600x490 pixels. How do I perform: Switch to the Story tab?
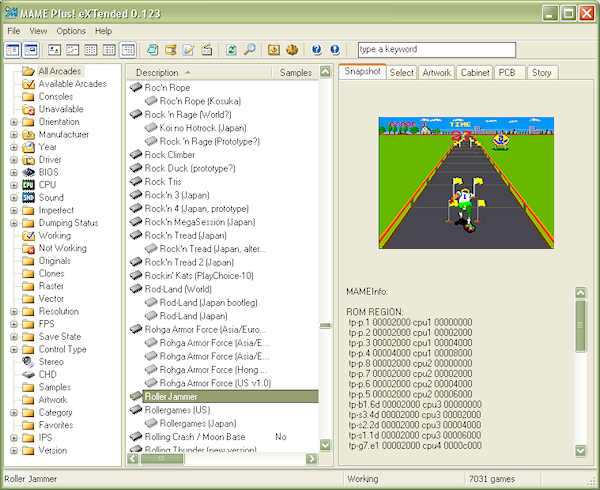pos(542,73)
